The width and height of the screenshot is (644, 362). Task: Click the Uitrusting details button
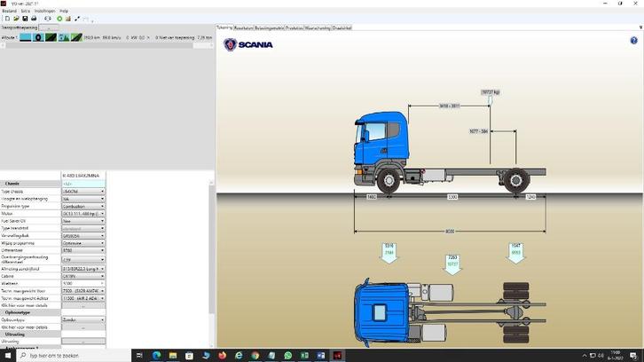pyautogui.click(x=82, y=342)
